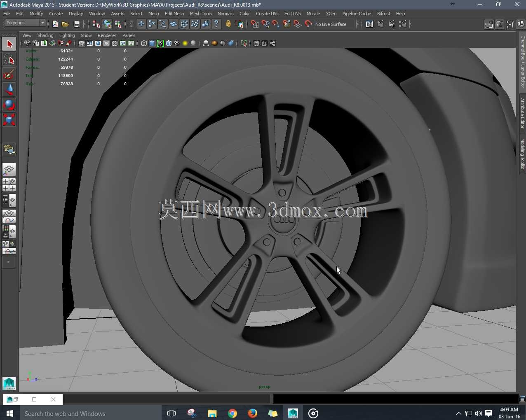526x420 pixels.
Task: Open the Normals menu
Action: (225, 14)
